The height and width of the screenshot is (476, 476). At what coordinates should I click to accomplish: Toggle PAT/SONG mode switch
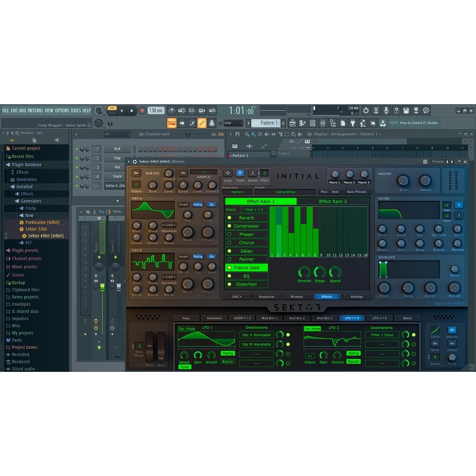point(112,111)
